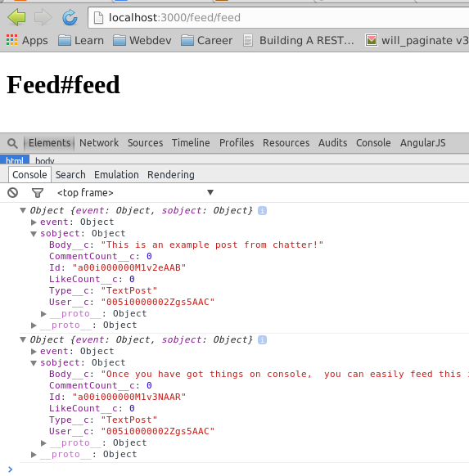469x476 pixels.
Task: Select the Id value "a00i000000M1v3NAAR"
Action: [129, 397]
